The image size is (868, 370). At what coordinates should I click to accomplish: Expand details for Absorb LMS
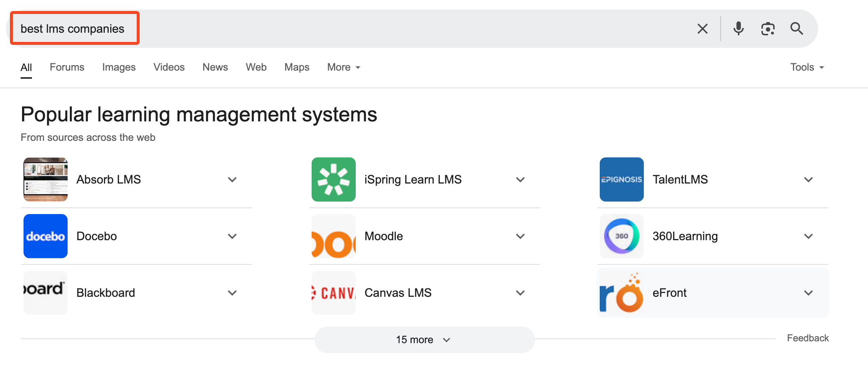[232, 179]
